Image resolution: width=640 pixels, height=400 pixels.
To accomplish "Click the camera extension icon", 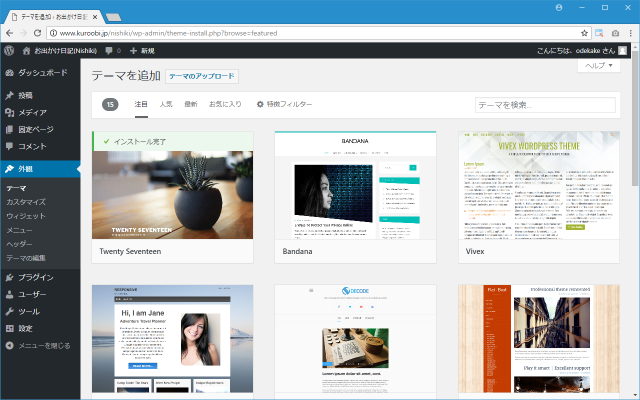I will click(616, 33).
